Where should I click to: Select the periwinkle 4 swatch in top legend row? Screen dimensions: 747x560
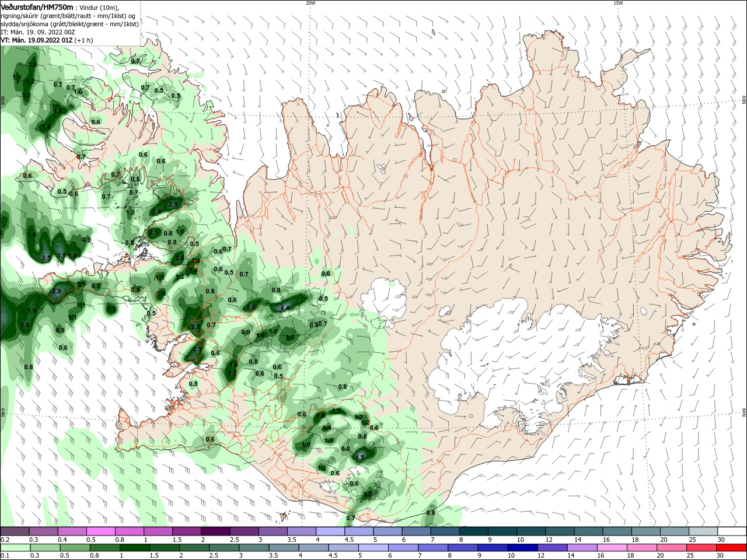pyautogui.click(x=330, y=531)
